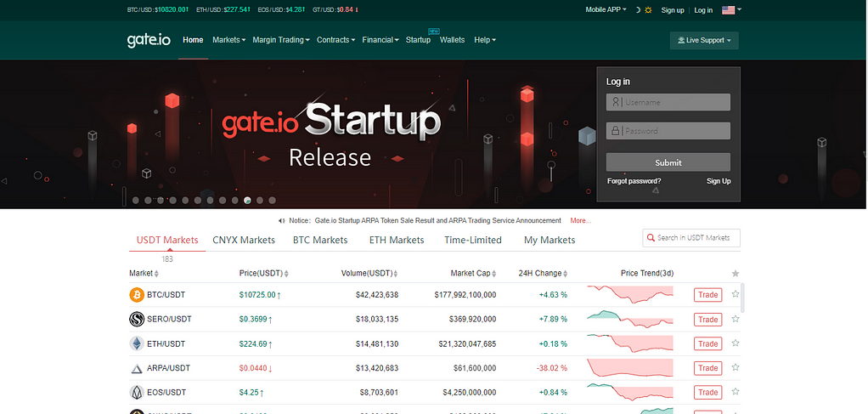Viewport: 868px width, 414px height.
Task: Favorite EOS/USDT with star icon
Action: click(736, 391)
